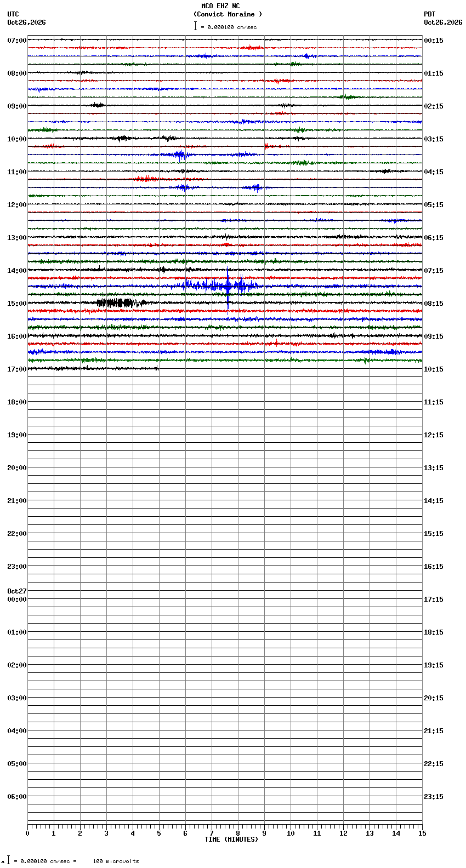Screen dimensions: 466x868
Task: Click the '17:15' PDT time label
Action: pos(434,599)
